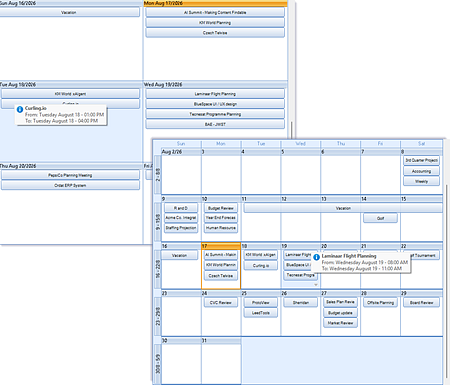Open Vacation event in week view Sunday Aug 16
The height and width of the screenshot is (385, 450).
69,12
